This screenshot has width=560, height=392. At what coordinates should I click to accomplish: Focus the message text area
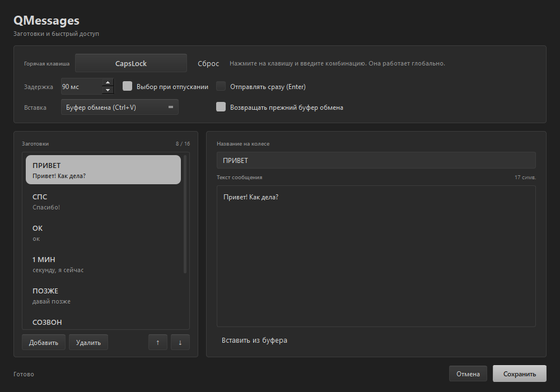coord(376,256)
